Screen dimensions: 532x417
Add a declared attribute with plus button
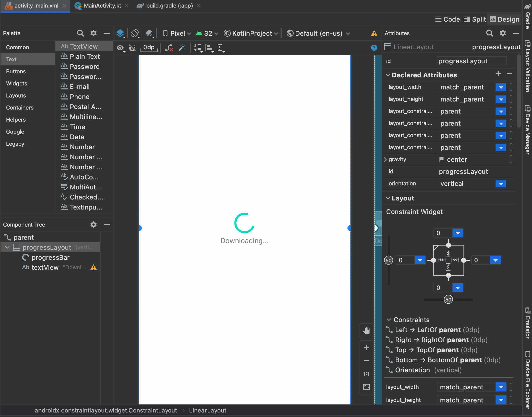(498, 74)
